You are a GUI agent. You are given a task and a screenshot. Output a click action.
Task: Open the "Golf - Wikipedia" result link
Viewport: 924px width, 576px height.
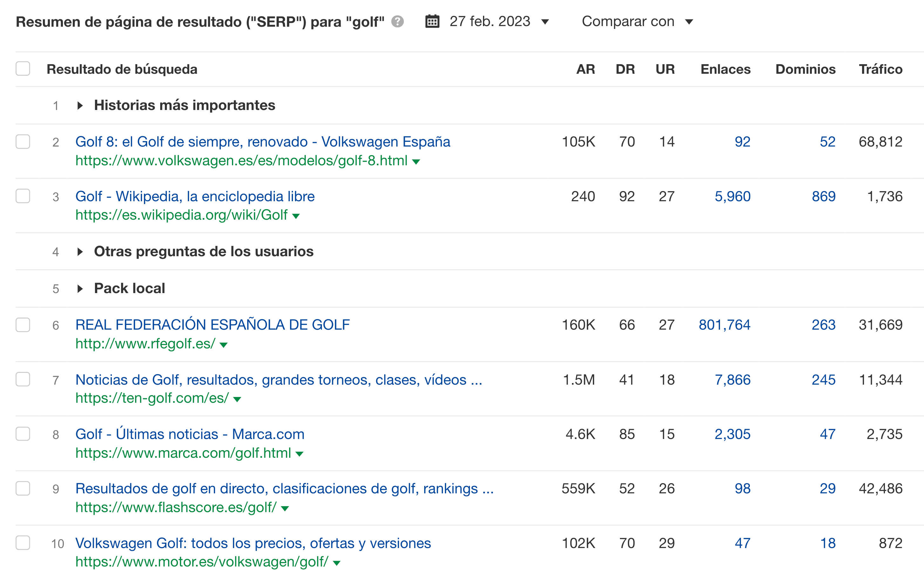click(194, 196)
